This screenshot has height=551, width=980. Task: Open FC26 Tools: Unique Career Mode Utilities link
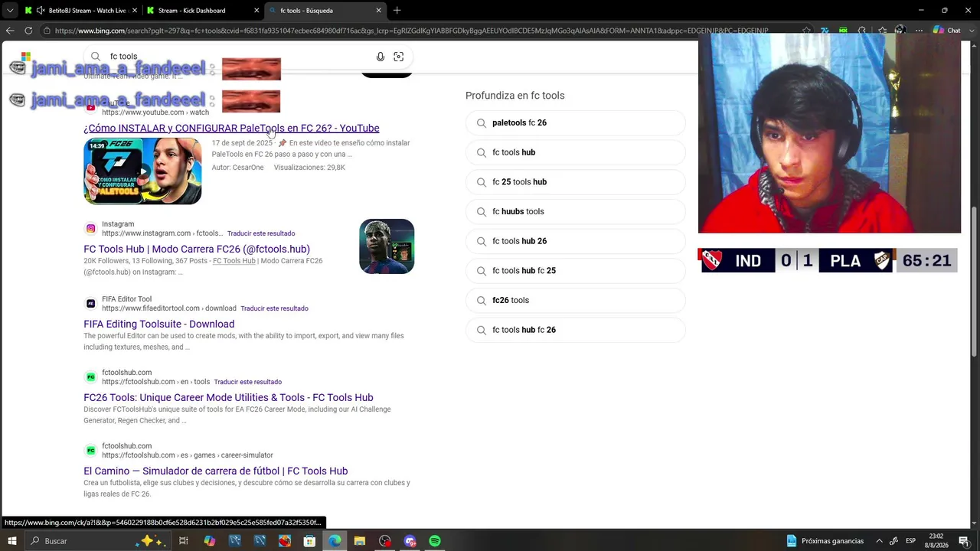pyautogui.click(x=228, y=397)
